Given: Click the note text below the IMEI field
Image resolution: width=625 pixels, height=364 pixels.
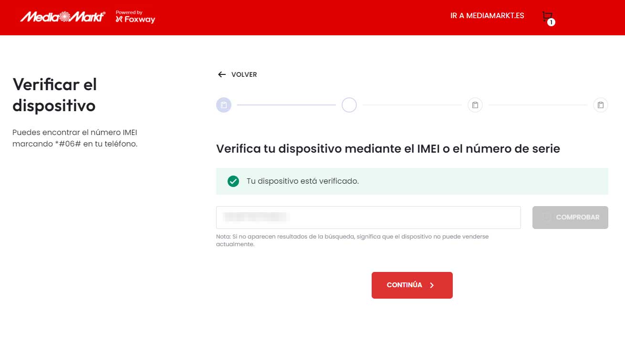Looking at the screenshot, I should (x=352, y=239).
